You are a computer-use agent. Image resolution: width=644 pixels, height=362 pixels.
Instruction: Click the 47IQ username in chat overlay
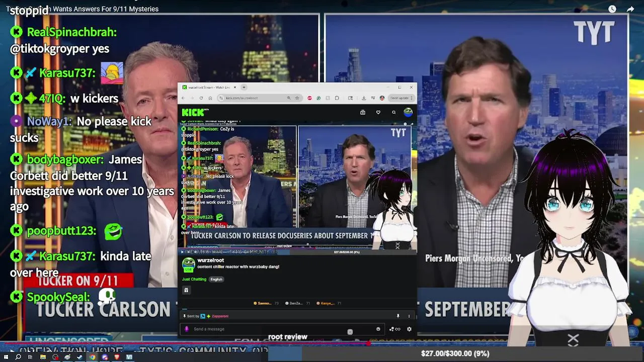click(52, 99)
